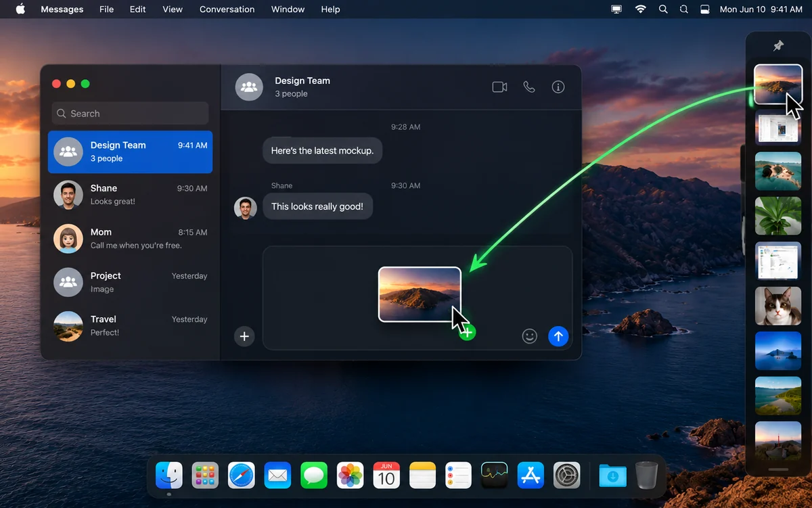Open App Store from the Dock
Viewport: 812px width, 508px height.
point(531,476)
